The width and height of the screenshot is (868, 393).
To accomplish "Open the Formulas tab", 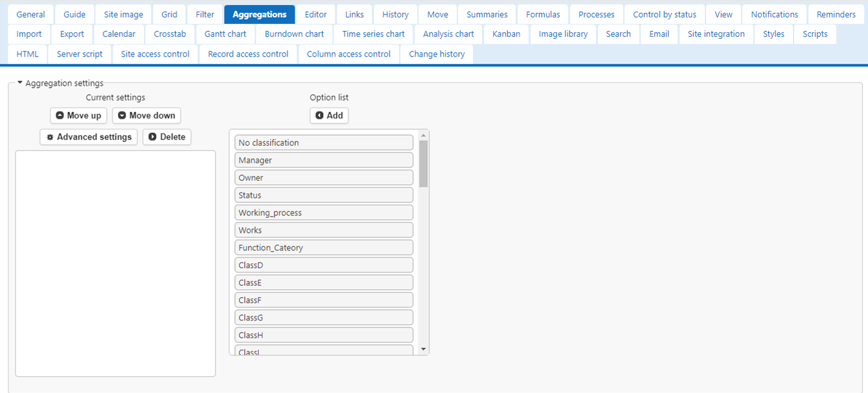I will [543, 14].
